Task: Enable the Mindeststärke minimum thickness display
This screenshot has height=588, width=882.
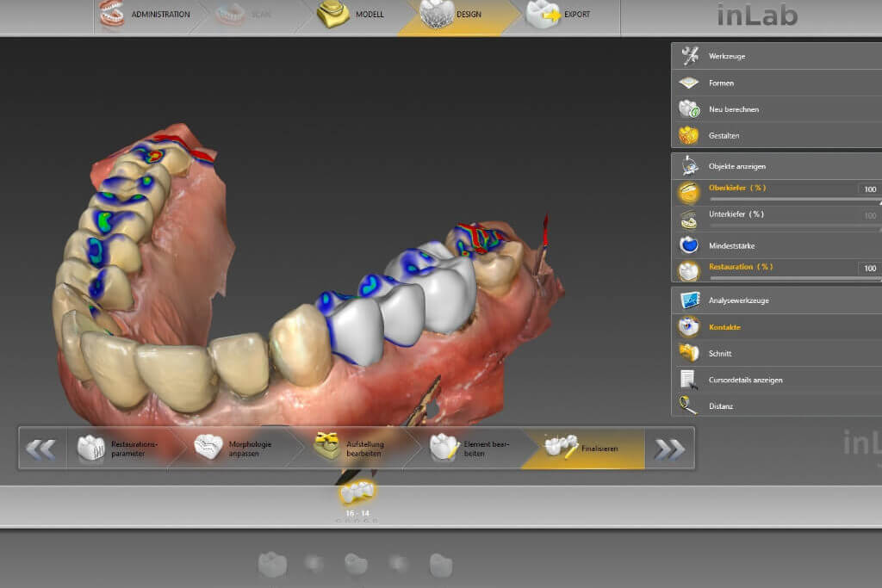Action: coord(689,245)
